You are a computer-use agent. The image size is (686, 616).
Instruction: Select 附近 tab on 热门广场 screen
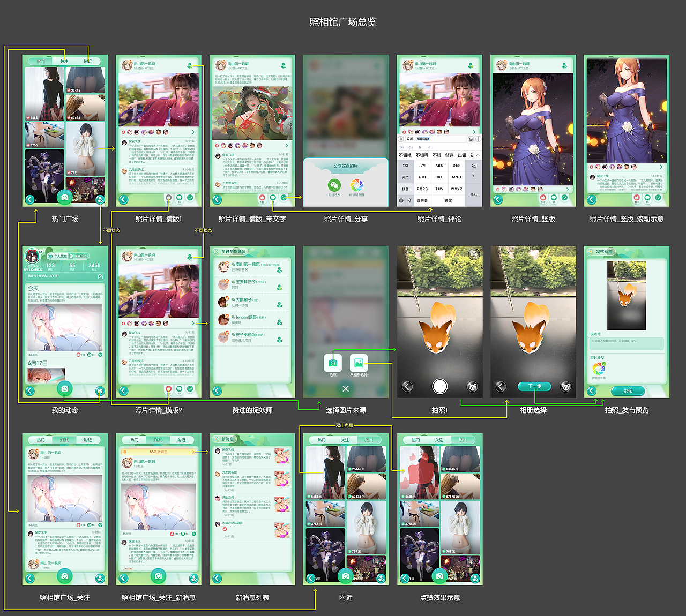pyautogui.click(x=88, y=61)
